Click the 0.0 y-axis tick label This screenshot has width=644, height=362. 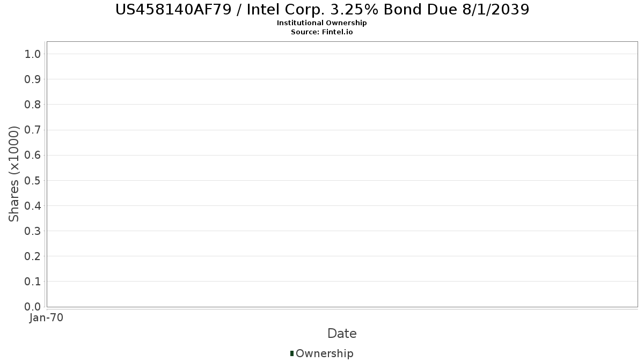(33, 307)
